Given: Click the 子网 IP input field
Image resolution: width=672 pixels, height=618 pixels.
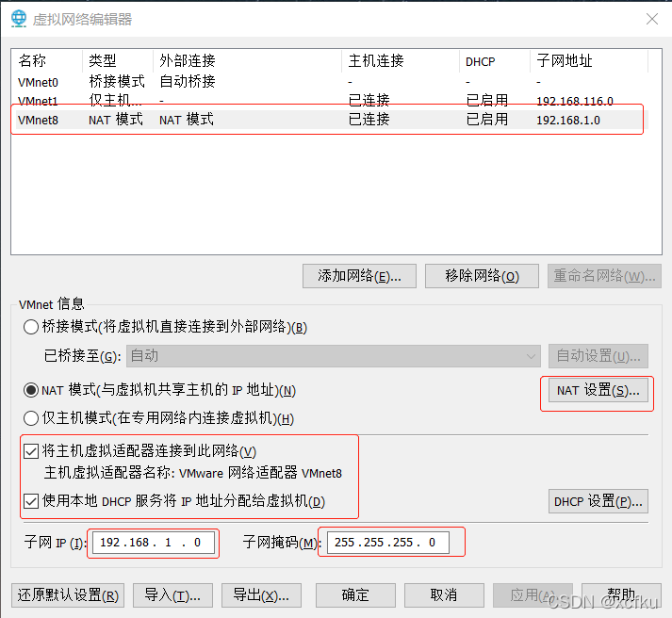Looking at the screenshot, I should (x=154, y=543).
